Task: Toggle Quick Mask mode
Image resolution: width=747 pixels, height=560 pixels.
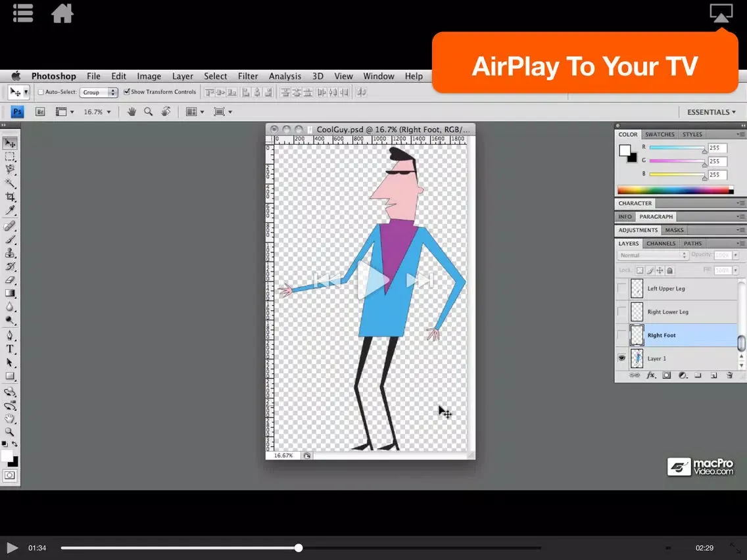Action: [9, 475]
